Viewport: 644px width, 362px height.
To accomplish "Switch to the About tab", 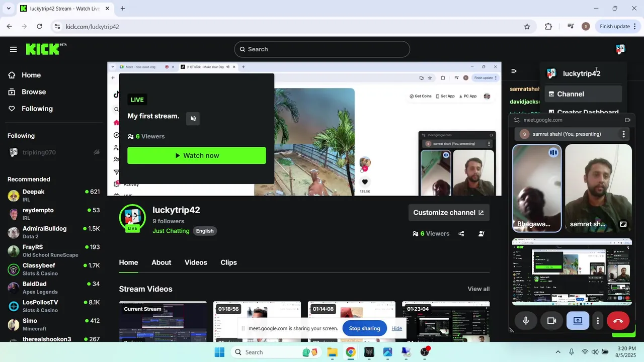I will point(162,262).
